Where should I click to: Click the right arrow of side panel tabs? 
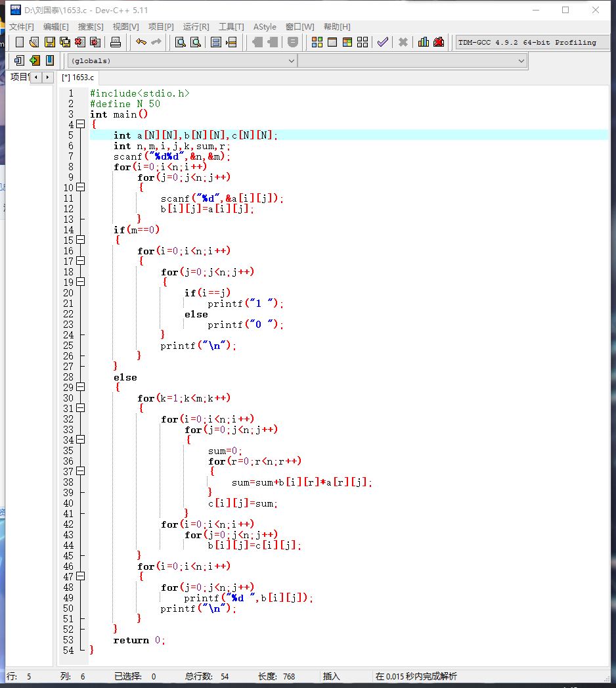click(47, 78)
